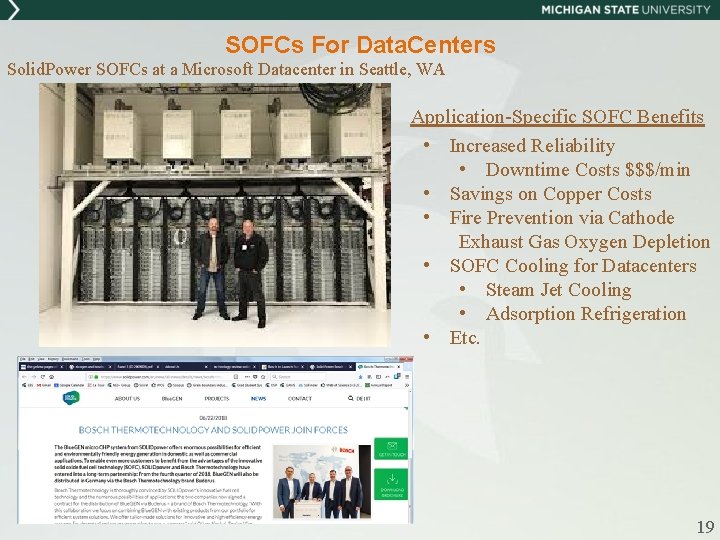Switch to the yellow pages browser tab

(42, 367)
